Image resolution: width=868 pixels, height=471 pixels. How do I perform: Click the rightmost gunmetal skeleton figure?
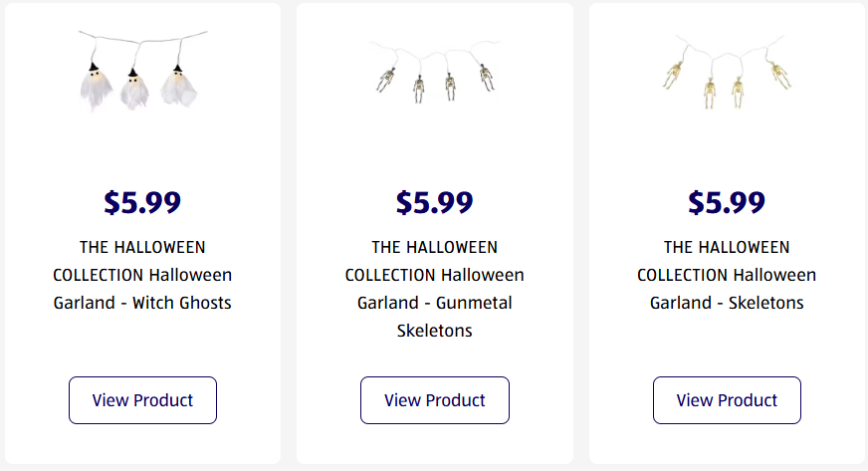(486, 77)
